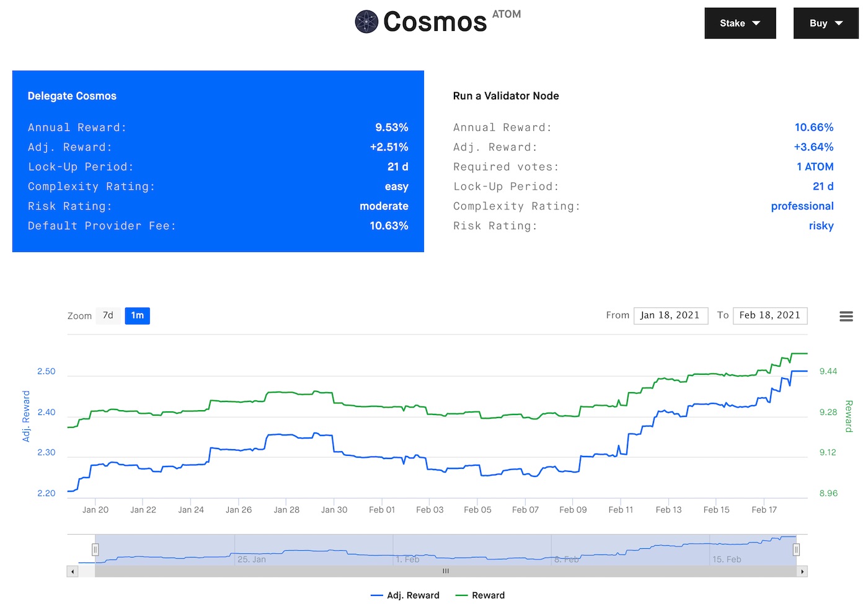Click the professional complexity rating link
Viewport: 868px width, 604px height.
point(802,206)
